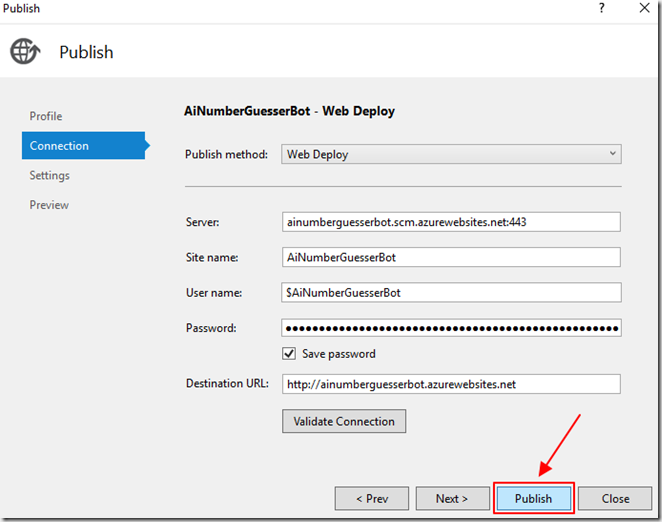Go back with the Prev button
662x522 pixels.
coord(372,499)
